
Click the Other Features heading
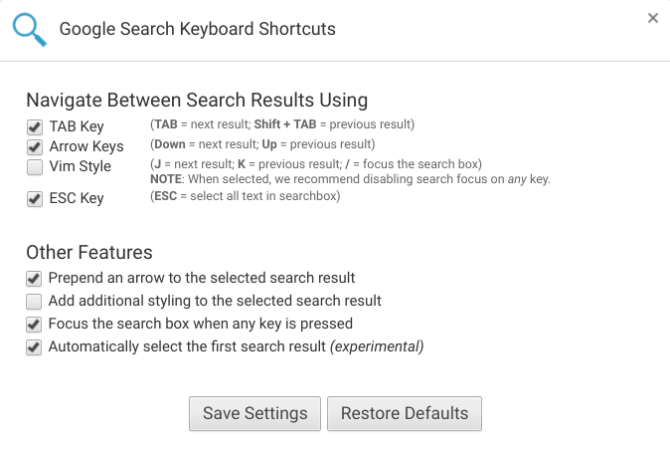[89, 252]
